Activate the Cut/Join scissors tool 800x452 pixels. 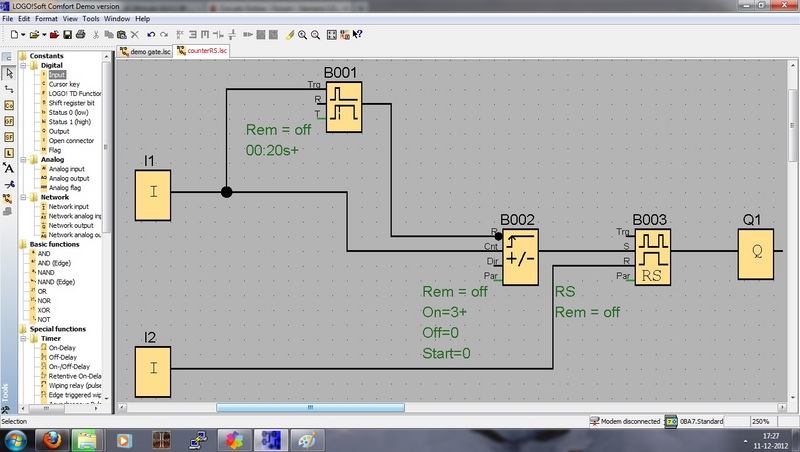(x=9, y=184)
